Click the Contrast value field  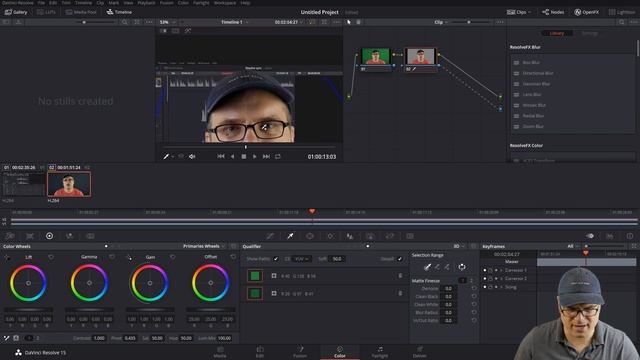click(x=99, y=338)
